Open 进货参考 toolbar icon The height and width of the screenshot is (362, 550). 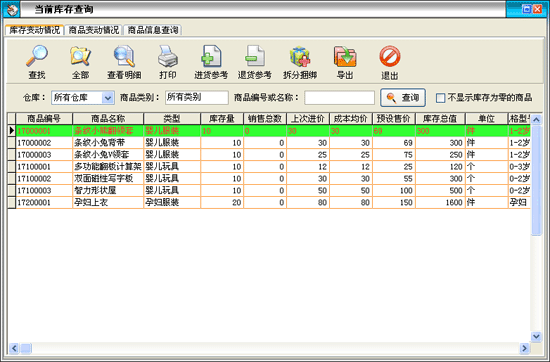(211, 56)
